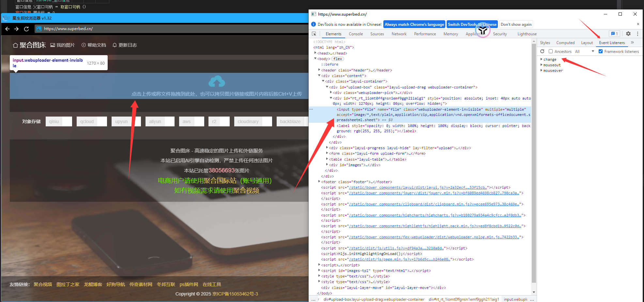Image resolution: width=644 pixels, height=302 pixels.
Task: Open the jquery.min.js script link
Action: tap(434, 193)
